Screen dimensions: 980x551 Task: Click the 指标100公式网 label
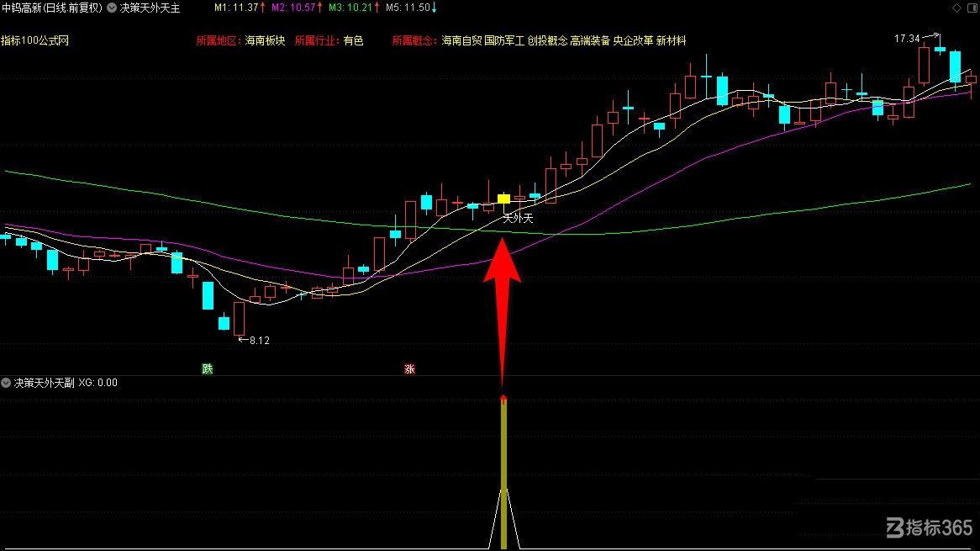pos(35,40)
